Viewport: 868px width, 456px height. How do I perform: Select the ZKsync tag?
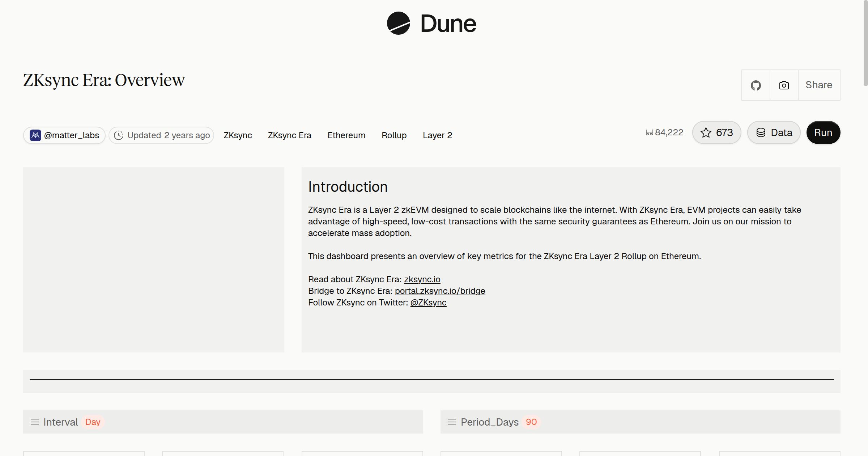point(238,135)
